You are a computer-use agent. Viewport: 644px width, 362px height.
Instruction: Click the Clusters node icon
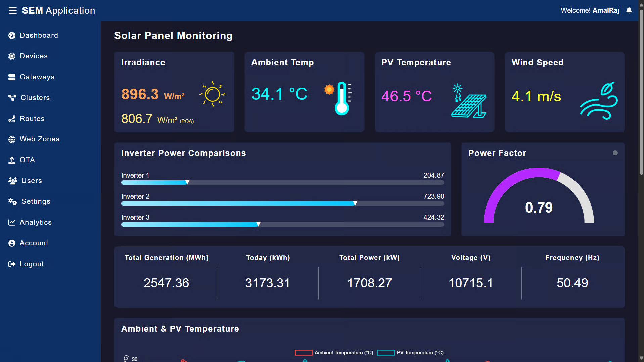[x=12, y=98]
